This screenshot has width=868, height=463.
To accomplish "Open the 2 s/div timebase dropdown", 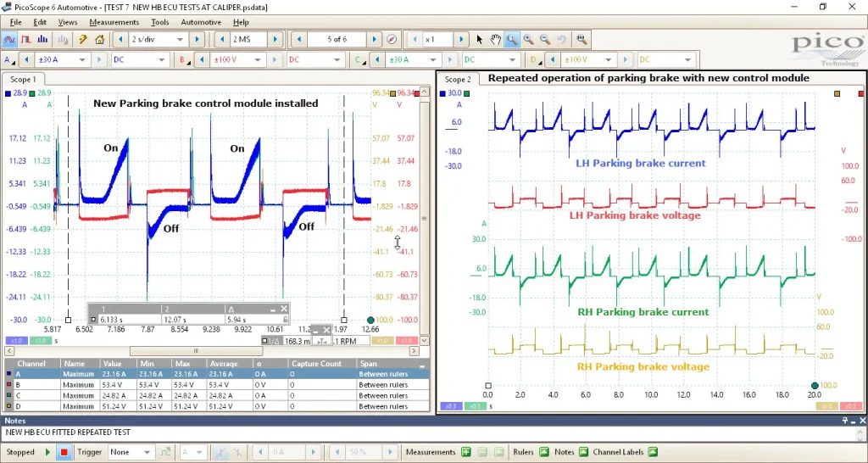I will (158, 39).
